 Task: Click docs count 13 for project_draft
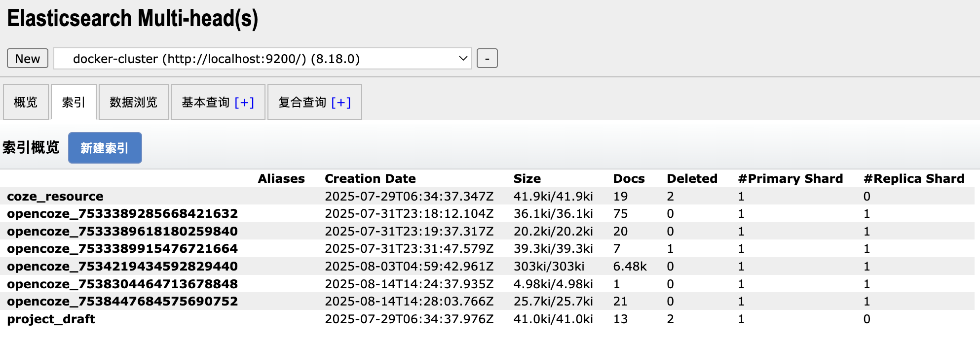(620, 319)
